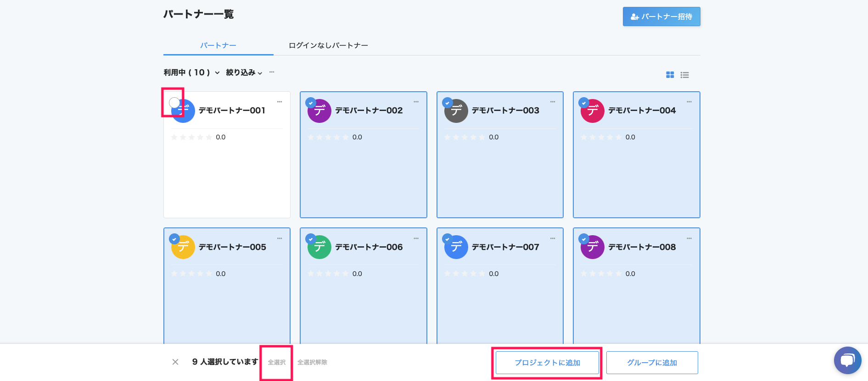Open options menu for デモパートナー004
Viewport: 868px width, 381px height.
(689, 102)
